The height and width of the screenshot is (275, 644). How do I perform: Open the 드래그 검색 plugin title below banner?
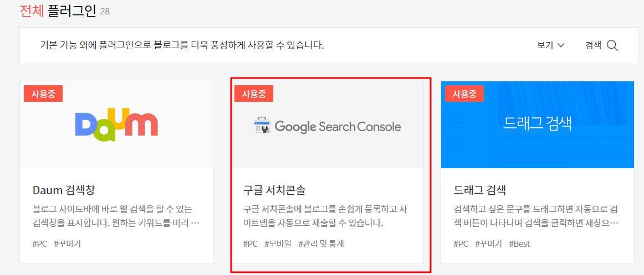point(480,190)
